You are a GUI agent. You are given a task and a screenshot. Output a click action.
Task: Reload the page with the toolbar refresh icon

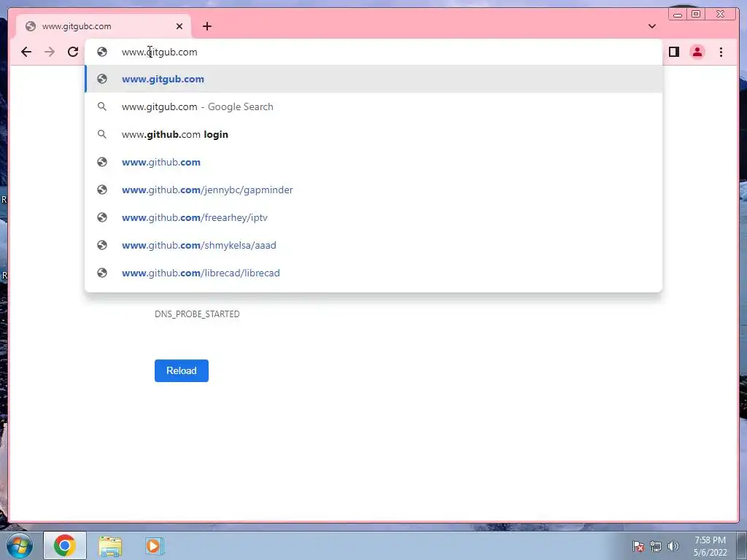73,52
